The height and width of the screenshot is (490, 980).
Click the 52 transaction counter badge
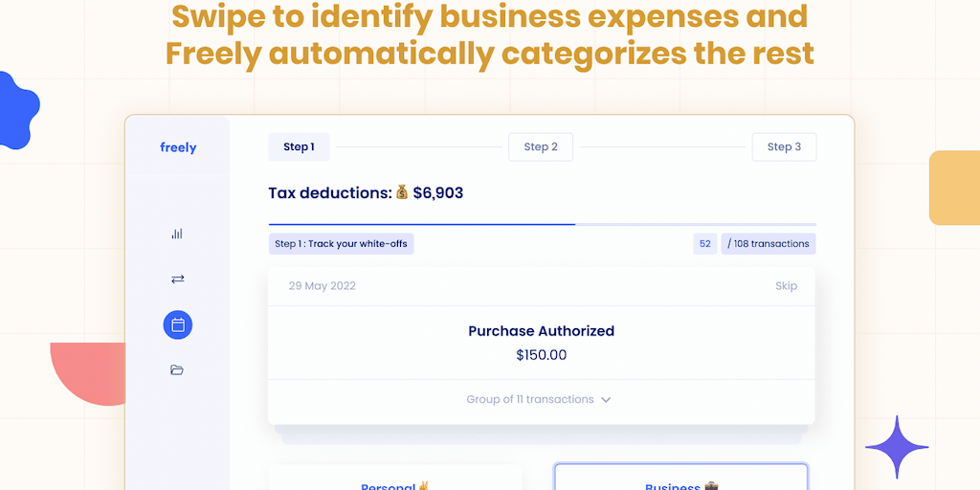pos(705,244)
